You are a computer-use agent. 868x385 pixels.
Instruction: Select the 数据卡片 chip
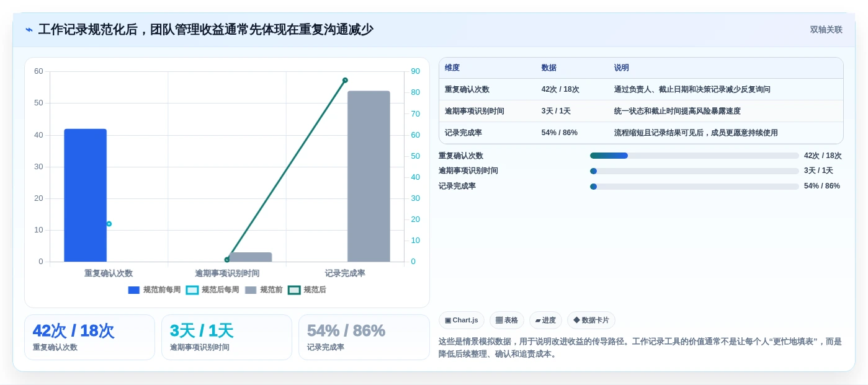[591, 321]
